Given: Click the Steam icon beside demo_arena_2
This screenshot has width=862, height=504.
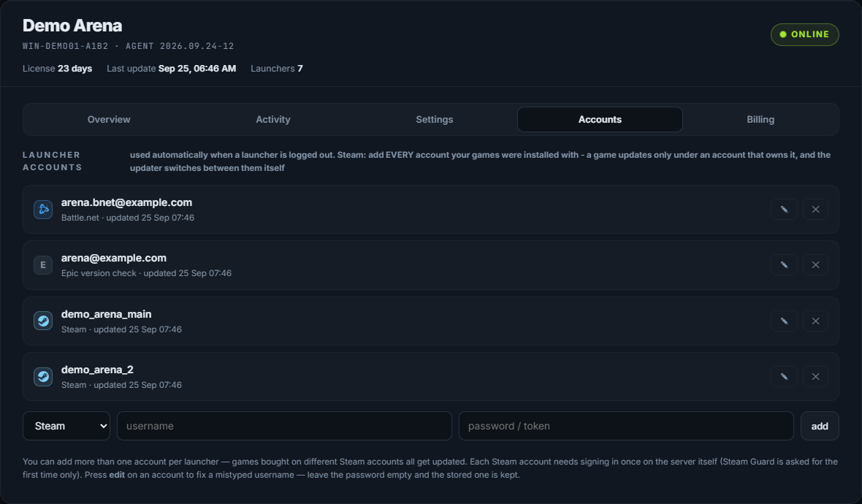Looking at the screenshot, I should coord(43,376).
